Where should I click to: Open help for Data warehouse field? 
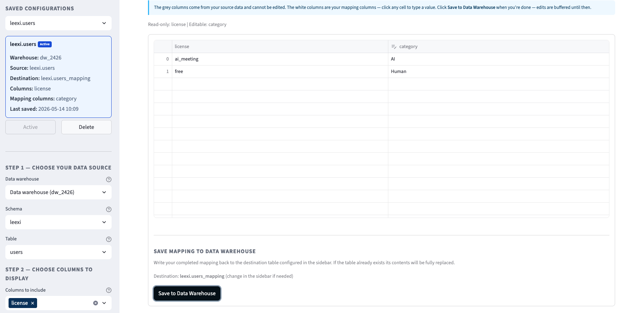(109, 179)
